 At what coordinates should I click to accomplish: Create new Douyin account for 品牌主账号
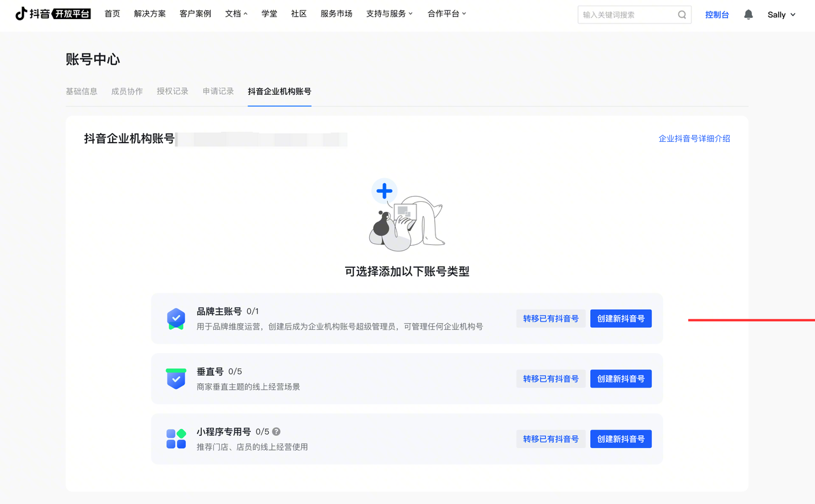pos(620,319)
